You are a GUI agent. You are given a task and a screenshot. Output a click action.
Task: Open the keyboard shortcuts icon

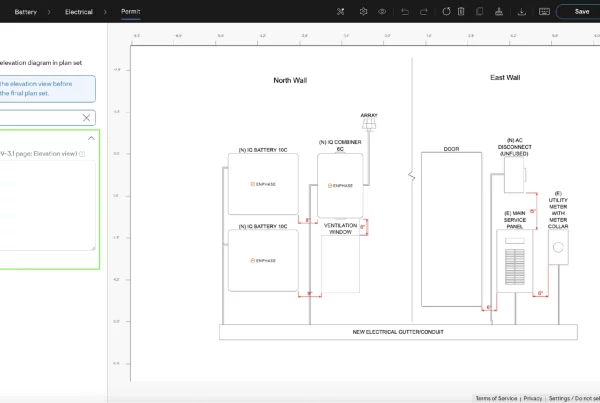544,11
